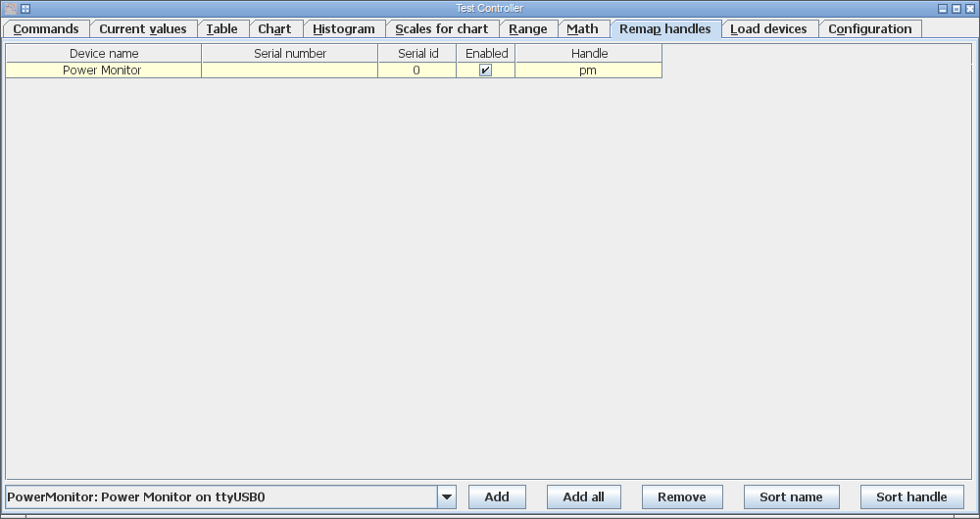Click the Enabled column header
The width and height of the screenshot is (980, 519).
pos(486,53)
